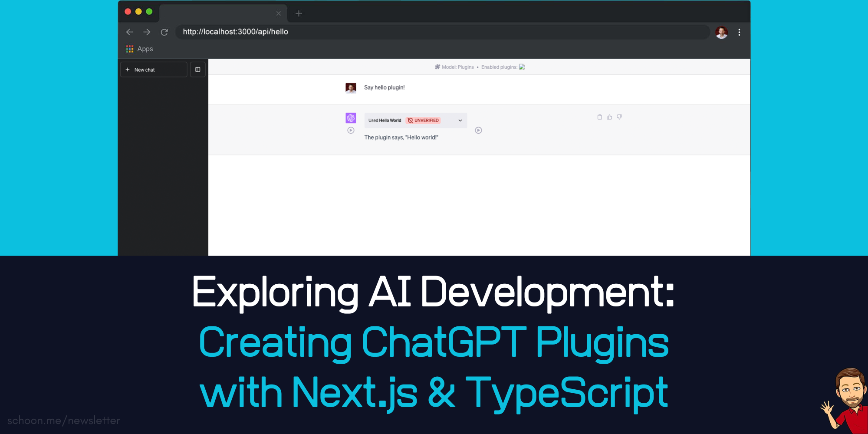Close the current browser tab
The image size is (868, 434).
coord(279,13)
